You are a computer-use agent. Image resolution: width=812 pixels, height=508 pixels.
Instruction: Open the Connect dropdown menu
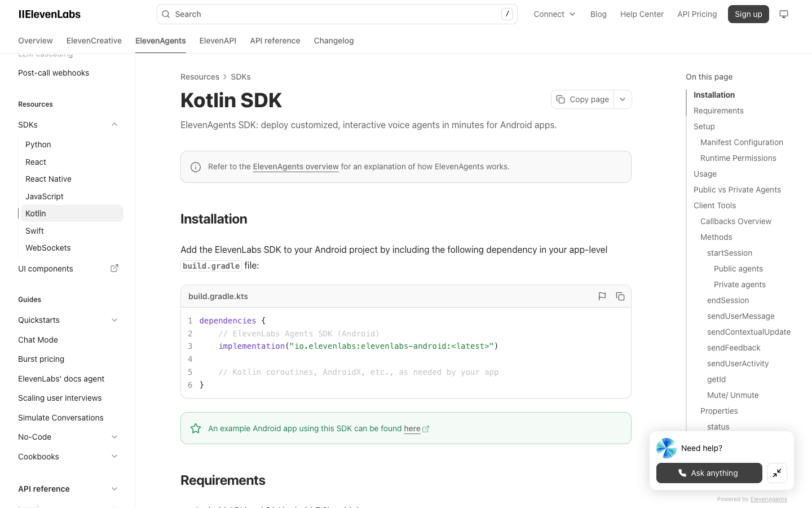(554, 14)
